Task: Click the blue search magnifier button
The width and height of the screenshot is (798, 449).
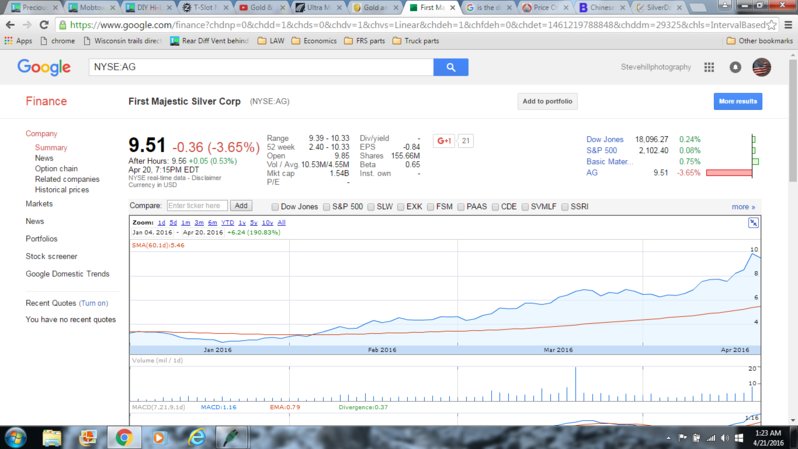Action: [x=450, y=67]
